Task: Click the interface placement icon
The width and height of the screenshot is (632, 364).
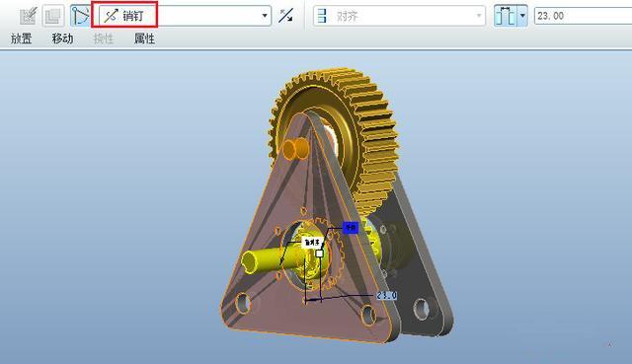Action: click(52, 16)
